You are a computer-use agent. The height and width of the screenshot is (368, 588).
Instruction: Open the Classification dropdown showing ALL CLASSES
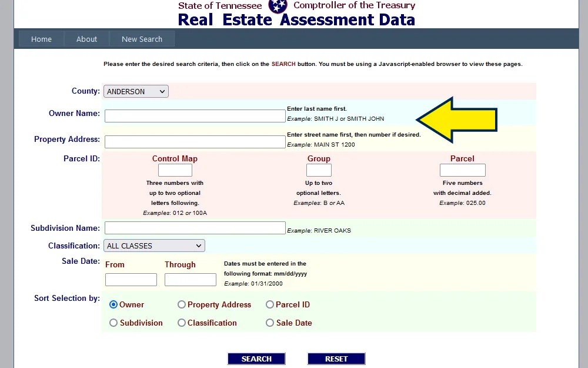[x=154, y=246]
